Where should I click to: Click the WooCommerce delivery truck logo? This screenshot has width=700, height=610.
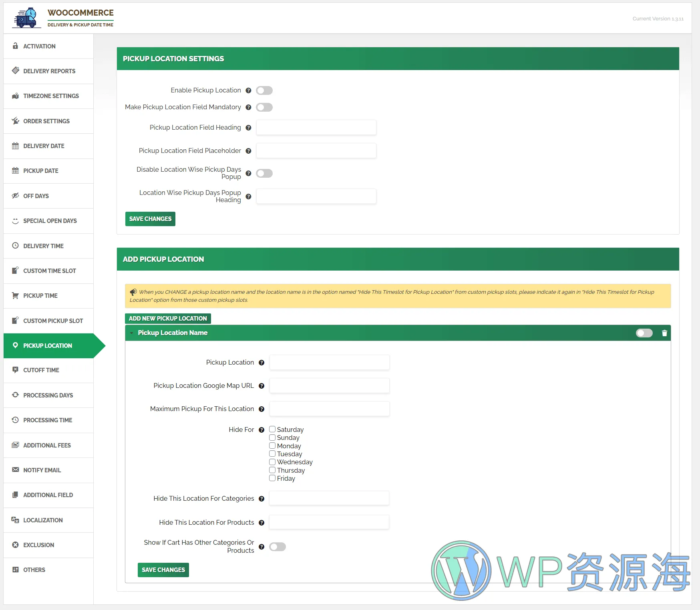point(26,18)
